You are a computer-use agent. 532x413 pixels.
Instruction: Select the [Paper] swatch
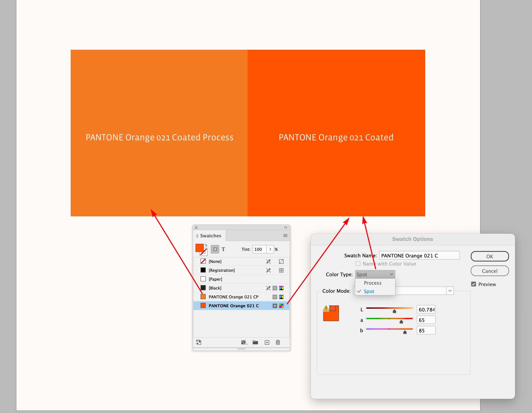coord(241,279)
